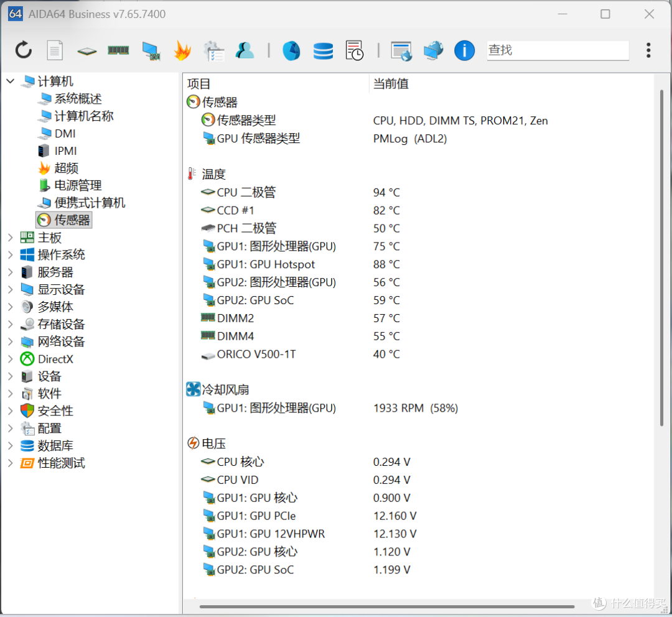Expand the 网络设备 tree node
This screenshot has width=672, height=617.
tap(11, 341)
